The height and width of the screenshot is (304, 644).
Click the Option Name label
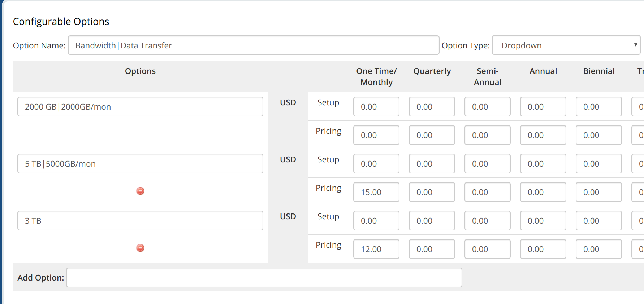point(39,45)
